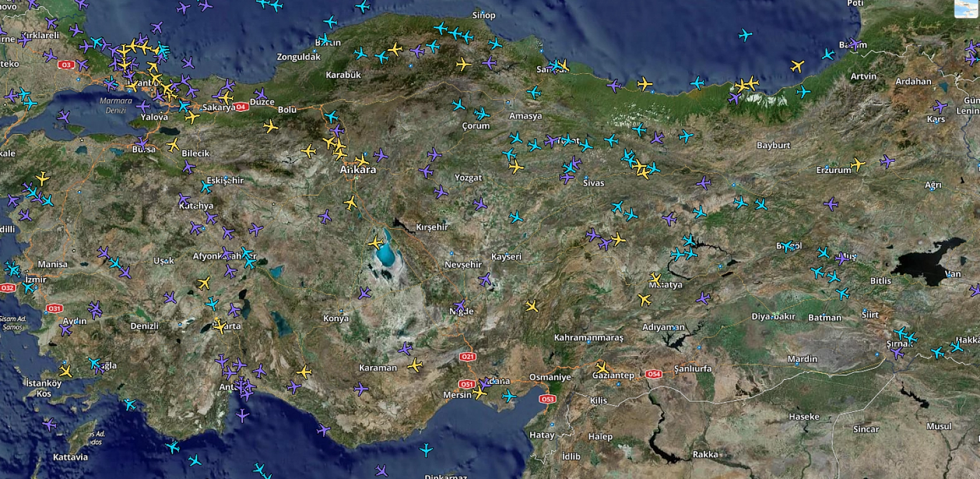Select purple aircraft northeast of Konya label
The height and width of the screenshot is (479, 980).
365,293
